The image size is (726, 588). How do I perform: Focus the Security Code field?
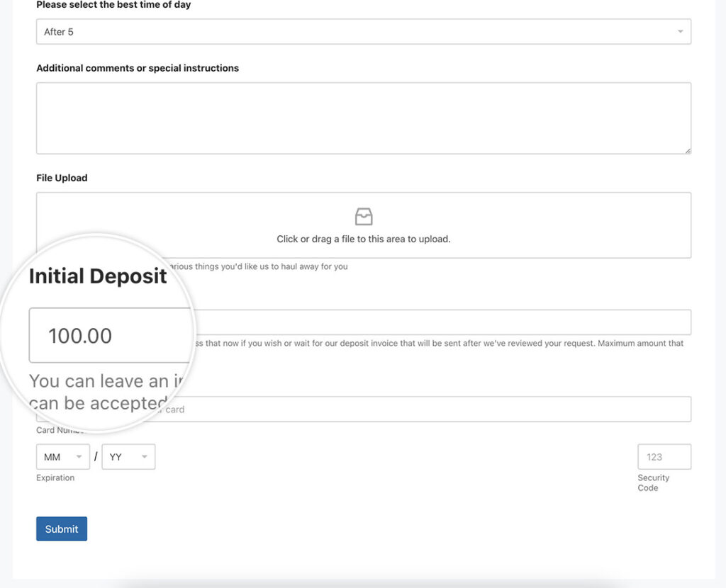click(x=664, y=456)
